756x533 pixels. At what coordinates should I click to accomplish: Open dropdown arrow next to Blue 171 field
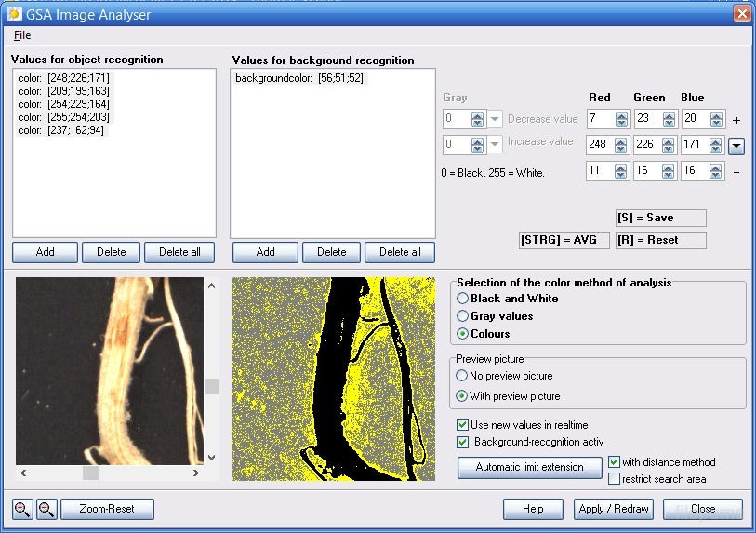click(736, 146)
